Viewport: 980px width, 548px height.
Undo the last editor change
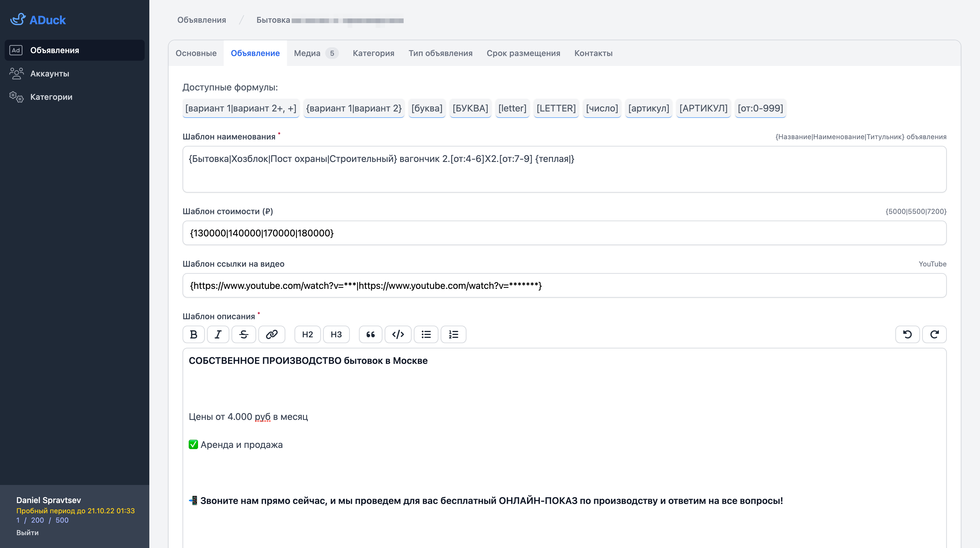click(x=907, y=334)
